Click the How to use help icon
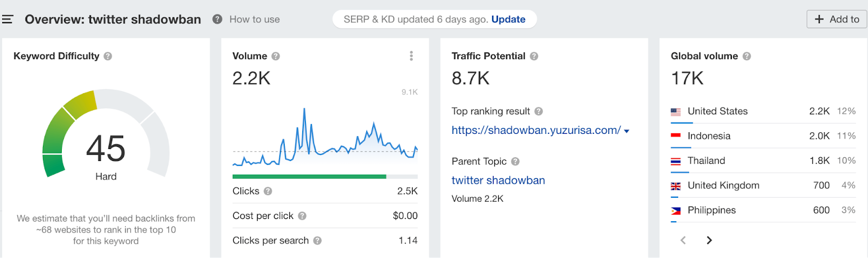Viewport: 868px width, 258px height. (x=217, y=19)
